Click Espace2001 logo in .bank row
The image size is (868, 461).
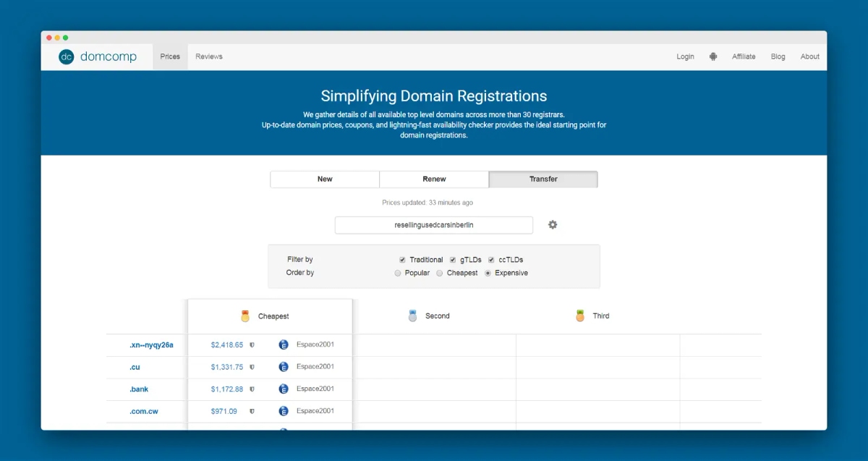tap(284, 389)
